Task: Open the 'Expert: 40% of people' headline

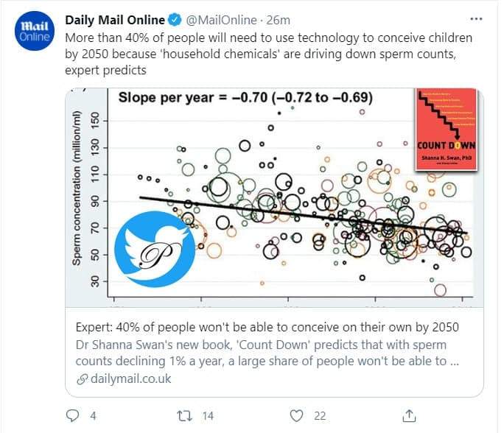Action: pyautogui.click(x=267, y=327)
